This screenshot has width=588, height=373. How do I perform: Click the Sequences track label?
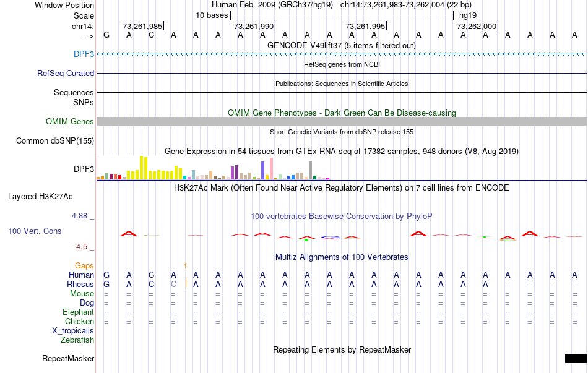click(74, 92)
